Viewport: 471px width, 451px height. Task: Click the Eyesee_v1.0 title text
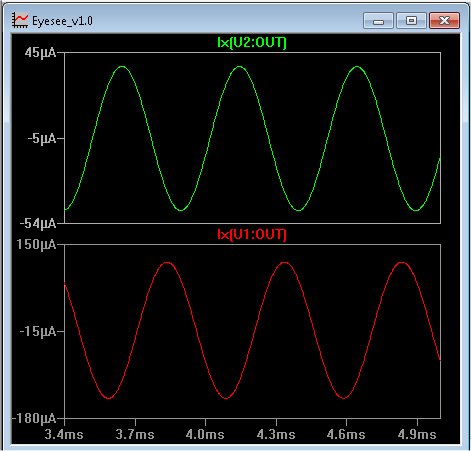tap(62, 21)
